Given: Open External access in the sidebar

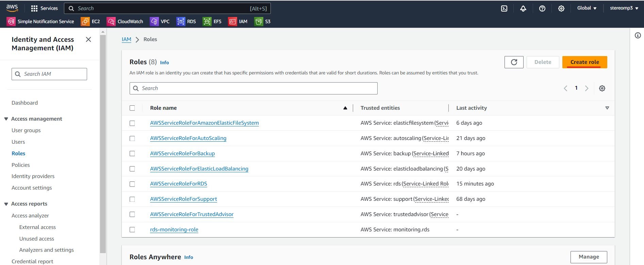Looking at the screenshot, I should 37,227.
